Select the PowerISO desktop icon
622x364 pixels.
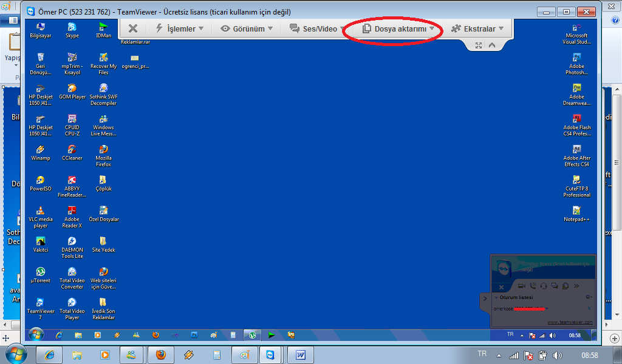(41, 183)
